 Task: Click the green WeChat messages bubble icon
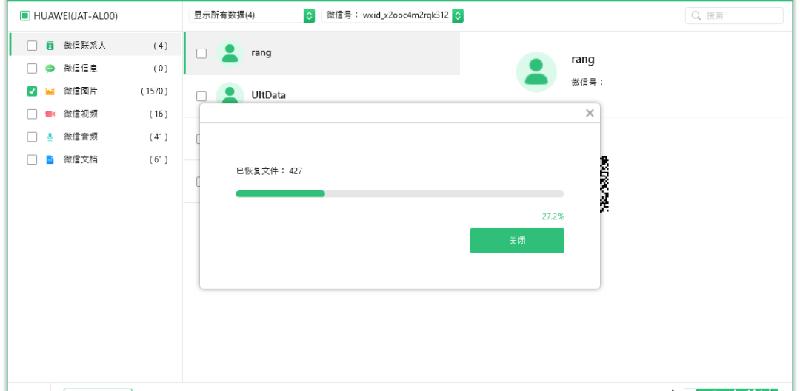pos(49,68)
